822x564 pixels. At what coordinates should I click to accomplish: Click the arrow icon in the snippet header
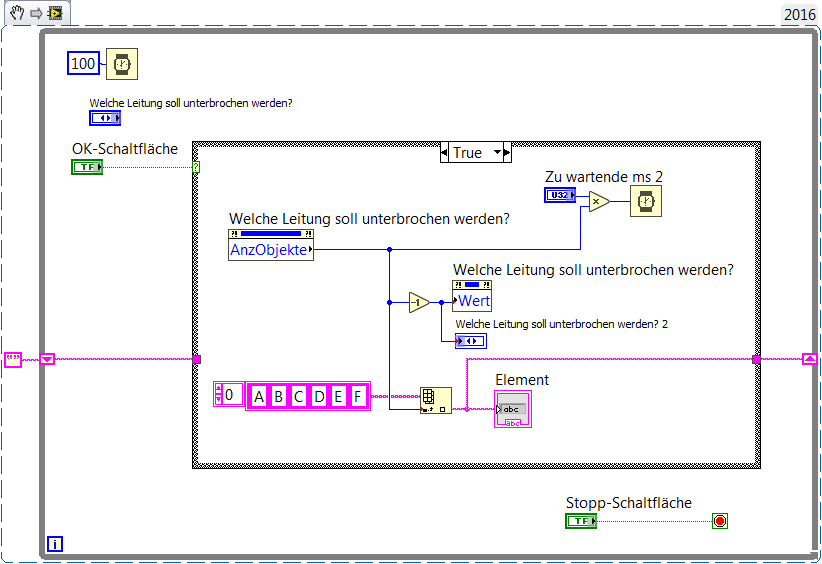point(36,13)
